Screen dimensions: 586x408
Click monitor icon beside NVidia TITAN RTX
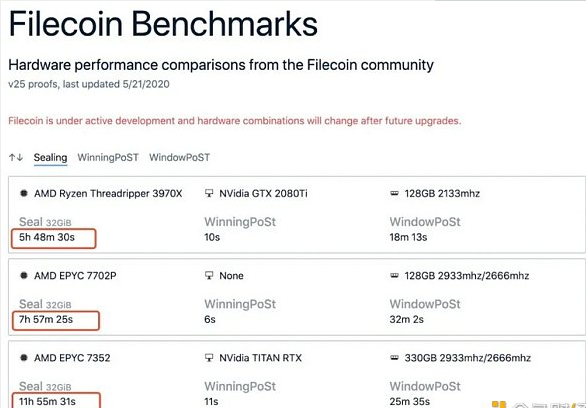coord(209,358)
